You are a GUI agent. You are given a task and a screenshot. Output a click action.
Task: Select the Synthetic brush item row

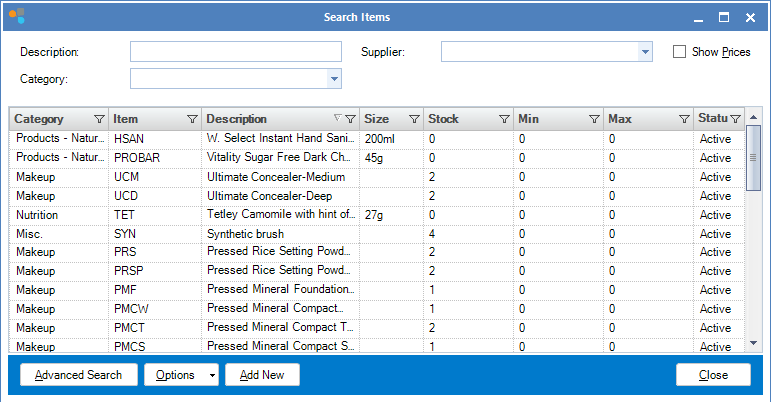tap(280, 233)
